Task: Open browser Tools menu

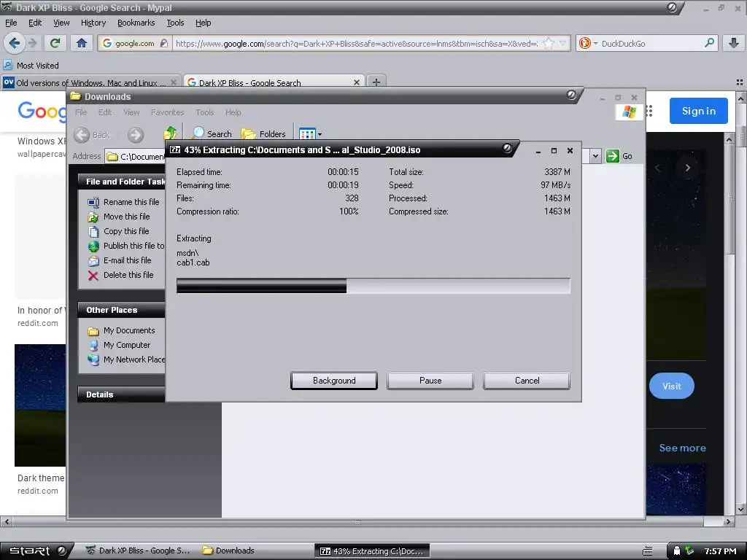Action: point(175,23)
